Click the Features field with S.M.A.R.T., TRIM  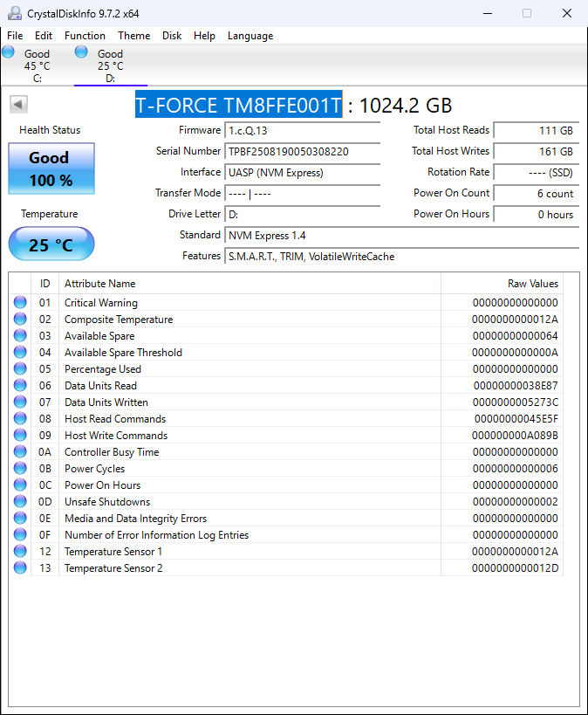coord(401,257)
